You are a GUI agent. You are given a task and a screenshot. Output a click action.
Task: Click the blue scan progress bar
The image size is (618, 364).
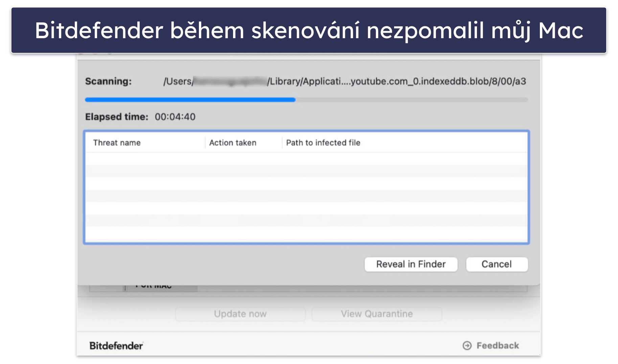tap(306, 100)
